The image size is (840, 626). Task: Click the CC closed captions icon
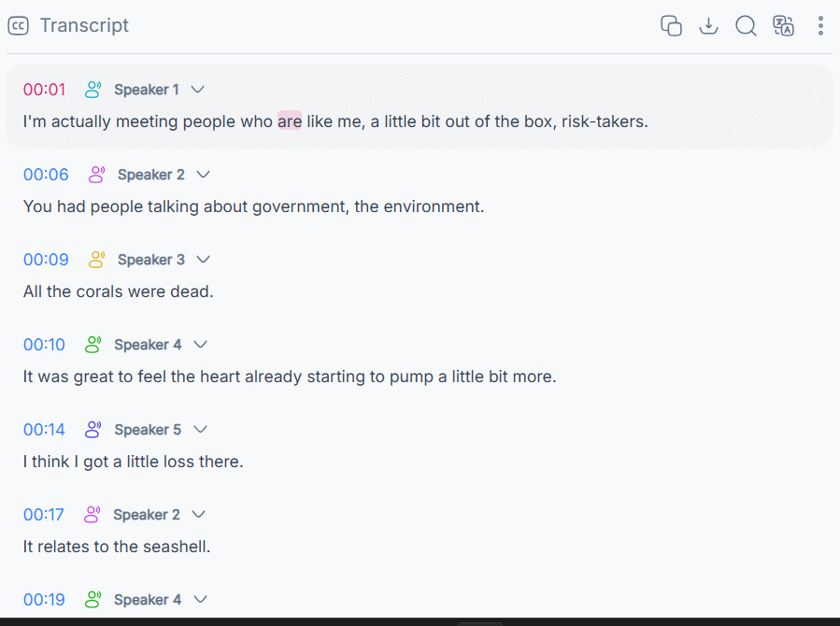coord(18,26)
